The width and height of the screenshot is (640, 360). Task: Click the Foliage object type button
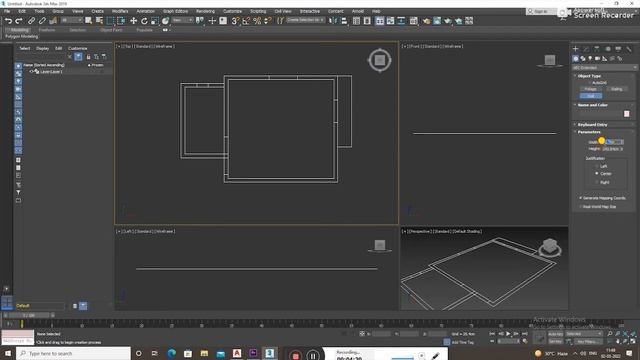point(591,89)
